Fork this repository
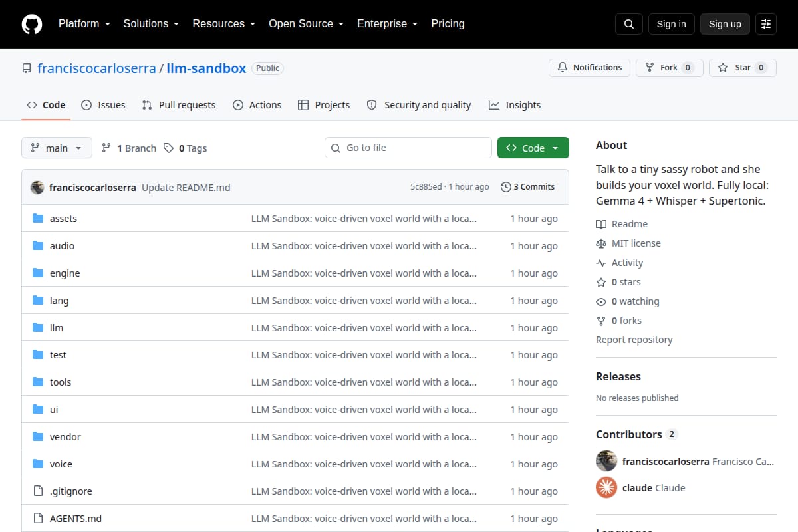 670,68
